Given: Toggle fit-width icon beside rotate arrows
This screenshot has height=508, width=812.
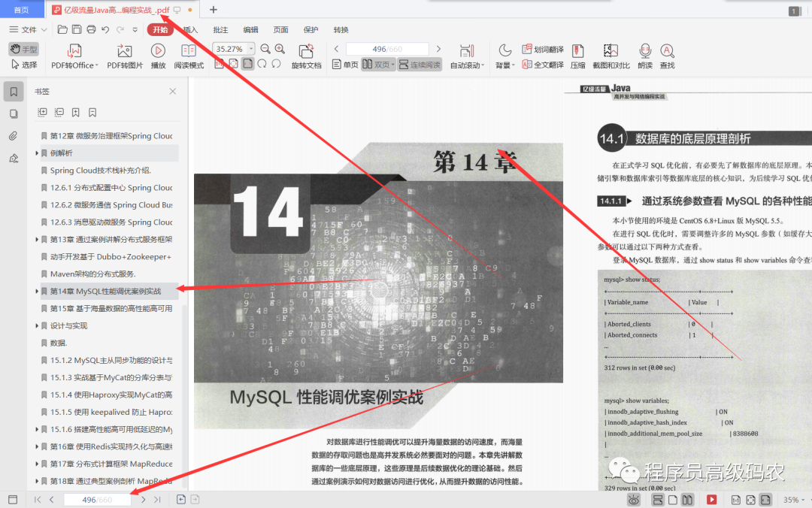Looking at the screenshot, I should click(x=248, y=64).
